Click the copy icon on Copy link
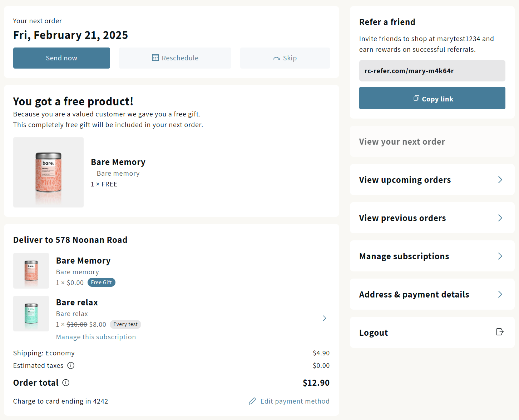Viewport: 519px width, 420px height. point(416,98)
